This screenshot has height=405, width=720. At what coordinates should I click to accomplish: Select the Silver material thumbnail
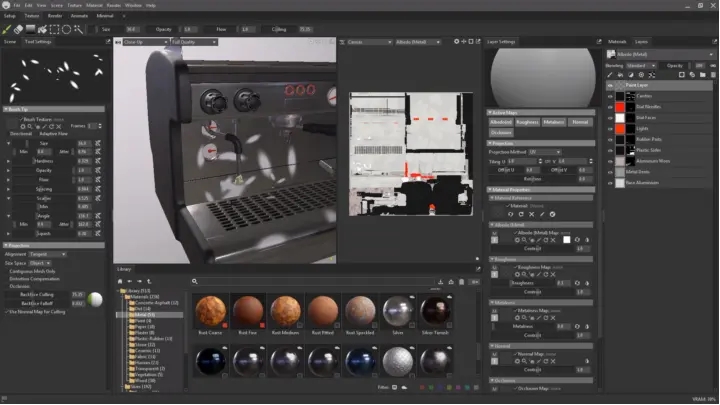coord(398,311)
